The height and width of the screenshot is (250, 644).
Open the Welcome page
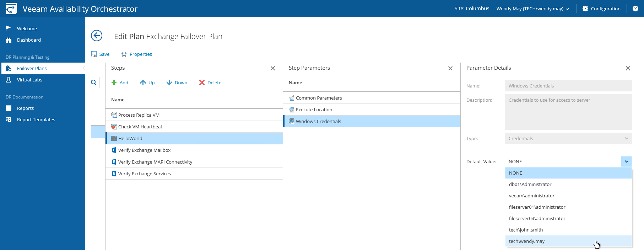(x=27, y=28)
